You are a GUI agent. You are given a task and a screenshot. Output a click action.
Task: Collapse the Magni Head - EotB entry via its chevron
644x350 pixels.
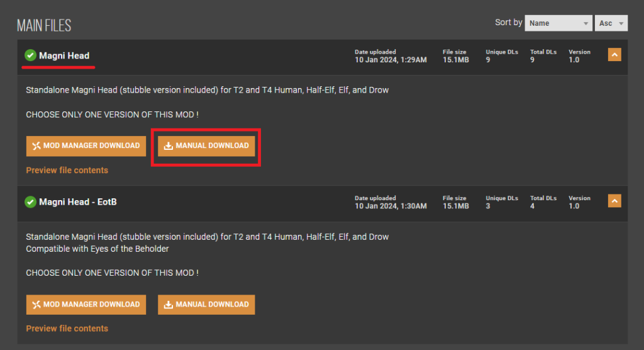(614, 201)
